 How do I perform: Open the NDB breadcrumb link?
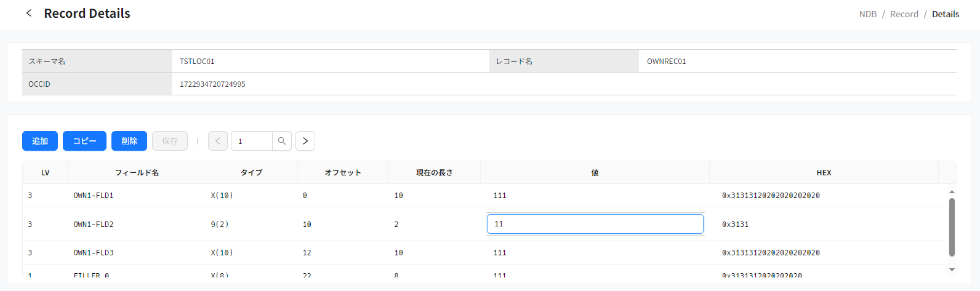[867, 14]
